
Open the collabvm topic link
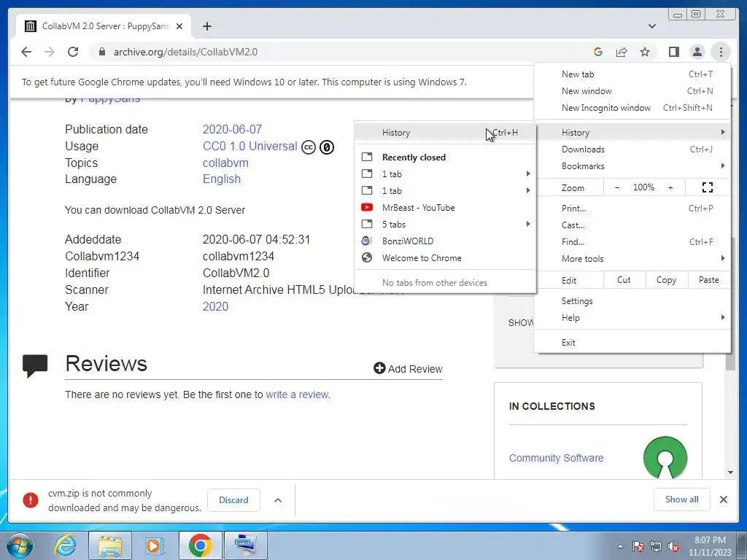(225, 163)
